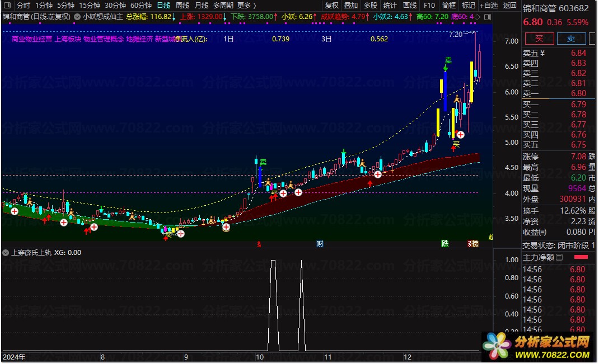Click the 多股 multi-stock button
This screenshot has height=364, width=599.
[x=370, y=6]
